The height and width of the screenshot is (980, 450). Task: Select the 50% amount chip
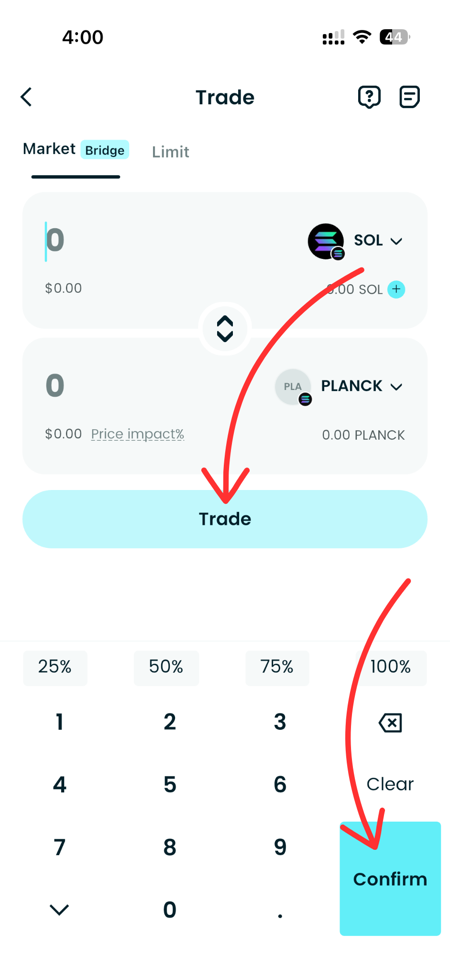(166, 668)
